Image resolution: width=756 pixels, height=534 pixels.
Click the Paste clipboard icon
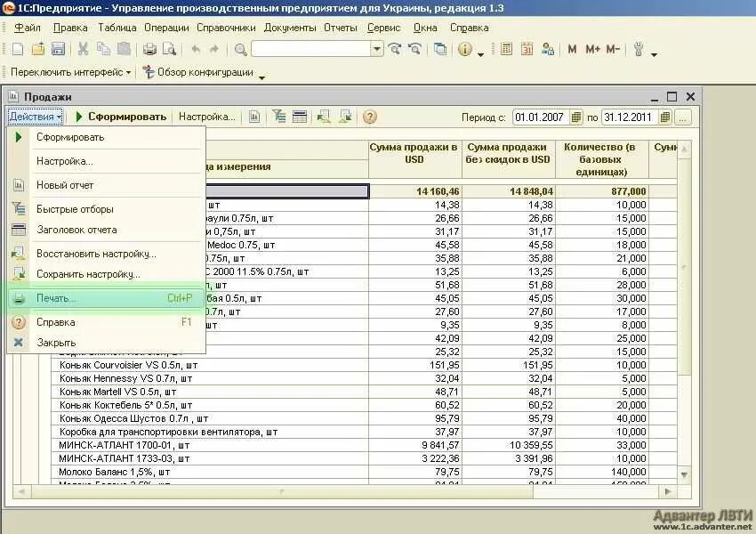point(124,49)
